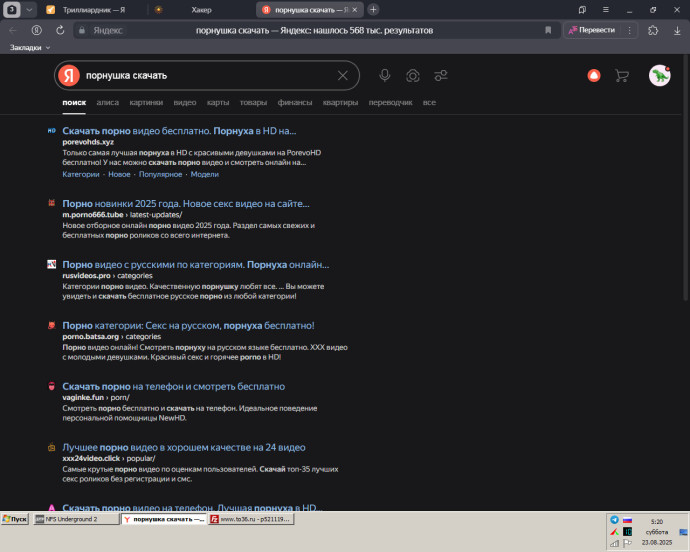This screenshot has height=552, width=690.
Task: Open the white flag tray icon
Action: [x=628, y=543]
